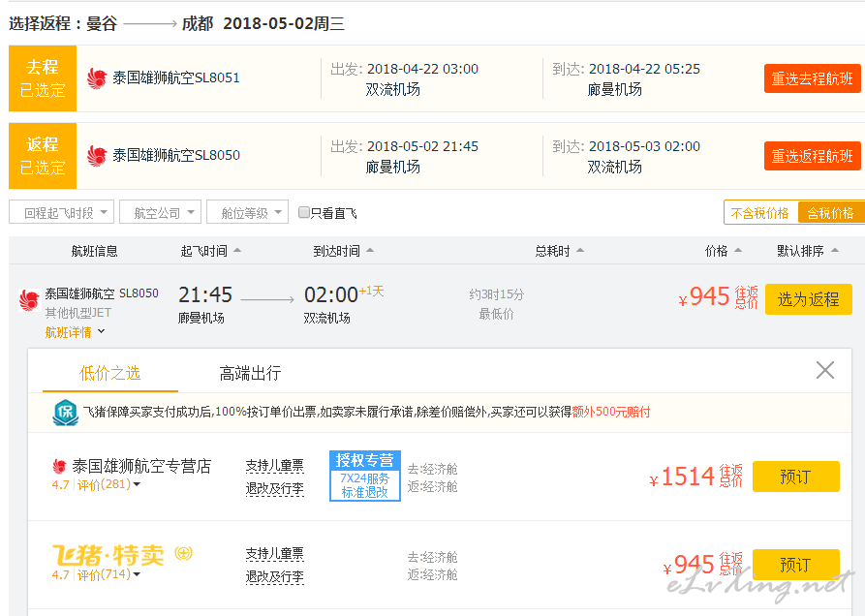The image size is (865, 616).
Task: Click 最低价 label under 约3时15分
Action: pyautogui.click(x=496, y=314)
